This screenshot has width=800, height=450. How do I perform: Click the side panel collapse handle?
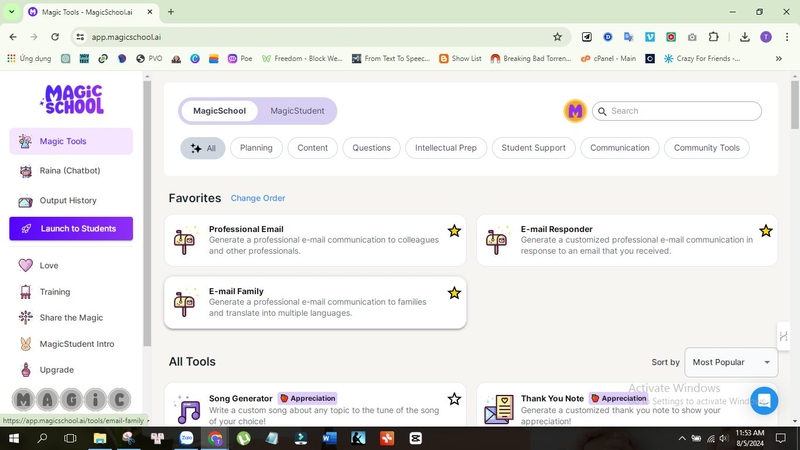[x=783, y=336]
